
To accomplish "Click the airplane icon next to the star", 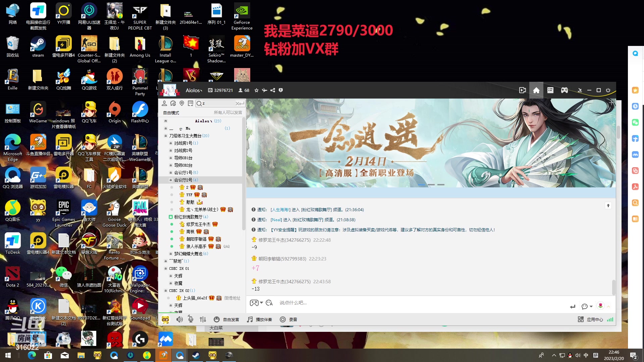I will [265, 90].
